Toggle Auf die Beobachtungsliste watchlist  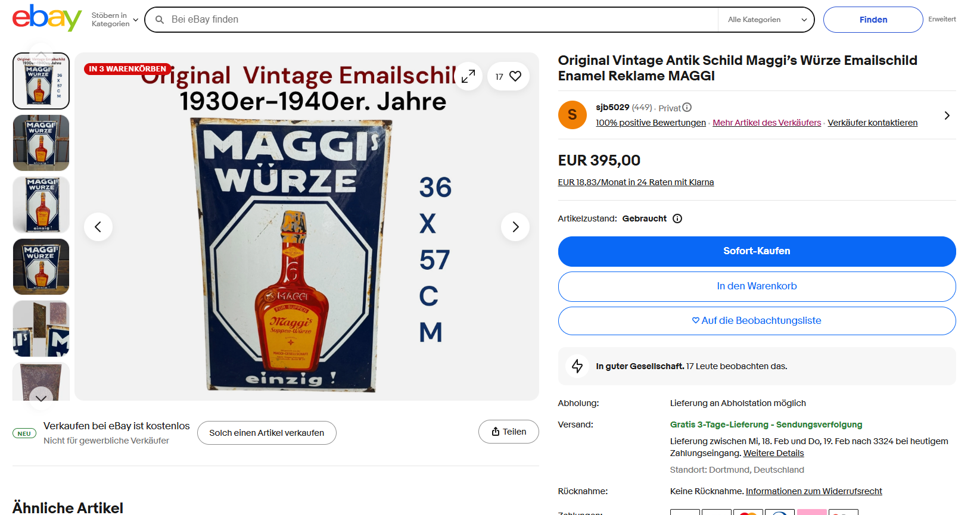757,321
